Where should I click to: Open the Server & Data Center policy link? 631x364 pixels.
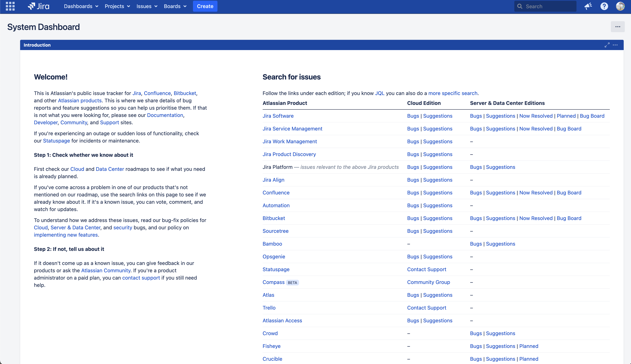75,227
